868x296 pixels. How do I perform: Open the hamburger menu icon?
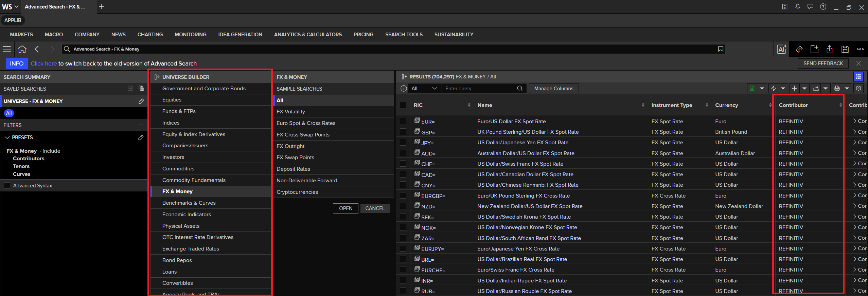(x=7, y=49)
